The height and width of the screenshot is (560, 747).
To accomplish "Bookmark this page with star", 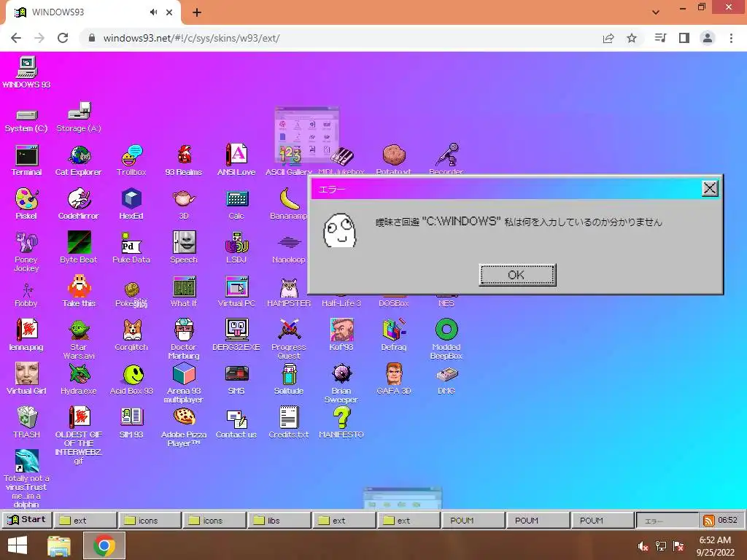I will 632,38.
